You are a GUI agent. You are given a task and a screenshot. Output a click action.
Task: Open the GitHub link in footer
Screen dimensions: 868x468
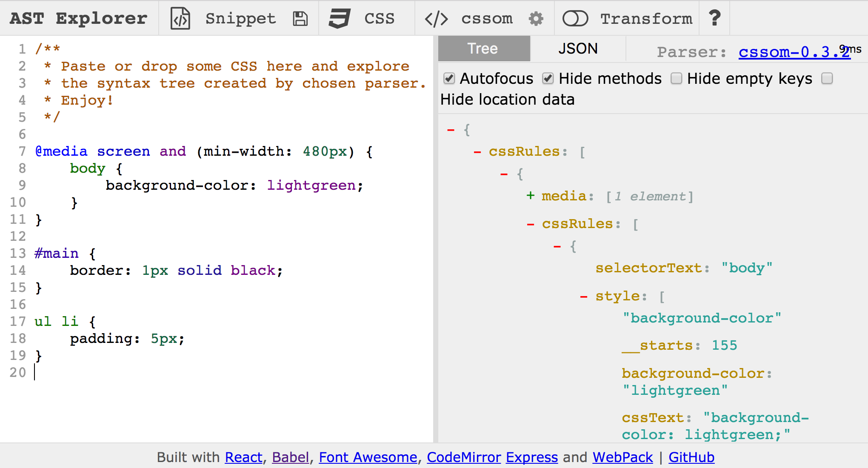point(691,457)
